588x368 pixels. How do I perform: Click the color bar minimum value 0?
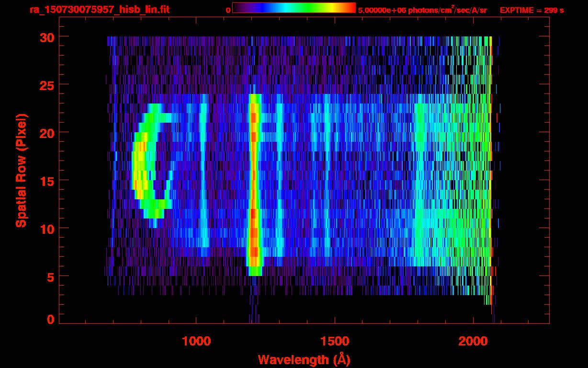(228, 11)
